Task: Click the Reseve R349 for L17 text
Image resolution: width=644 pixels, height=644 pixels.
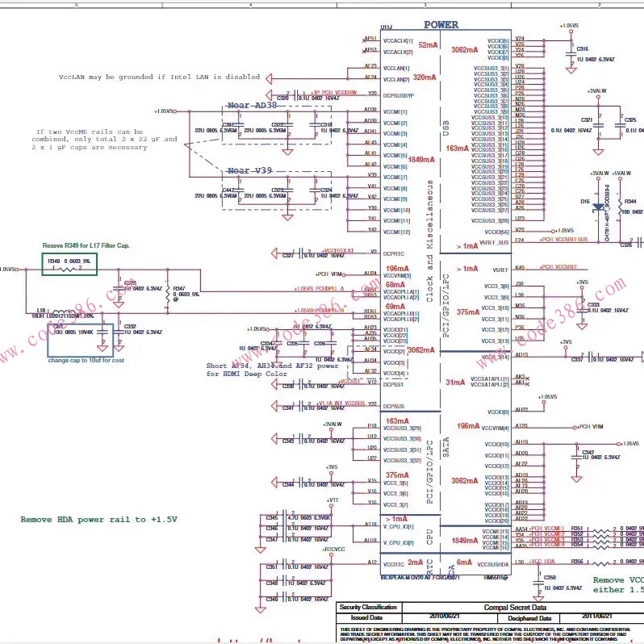Action: point(86,245)
